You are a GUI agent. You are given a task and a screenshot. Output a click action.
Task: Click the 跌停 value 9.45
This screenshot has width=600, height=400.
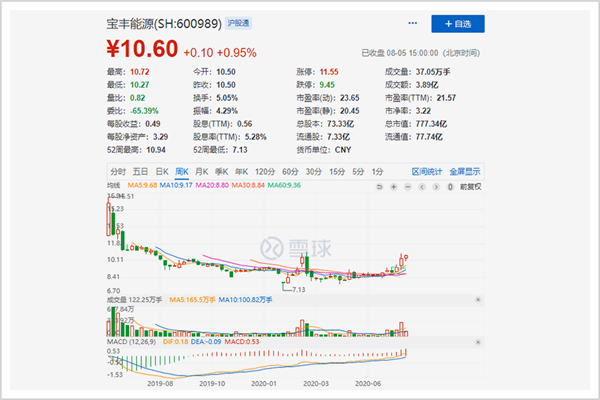[327, 85]
